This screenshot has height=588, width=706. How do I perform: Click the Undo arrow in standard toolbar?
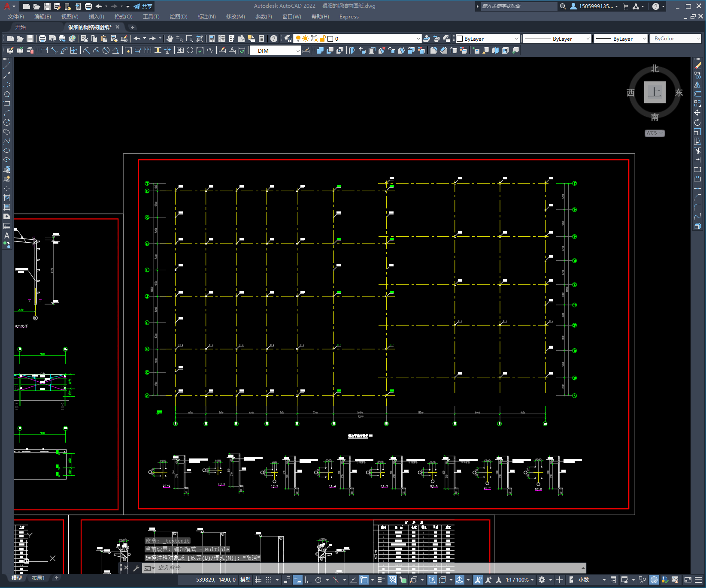pyautogui.click(x=137, y=39)
